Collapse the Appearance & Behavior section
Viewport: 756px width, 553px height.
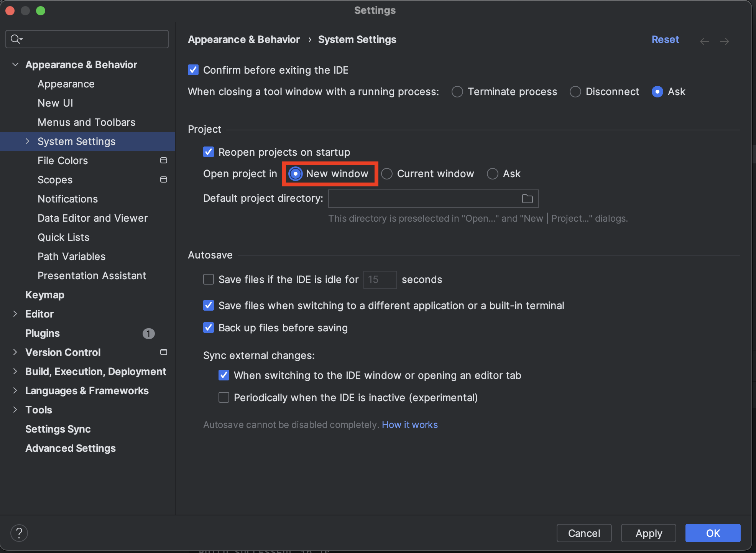pos(15,64)
